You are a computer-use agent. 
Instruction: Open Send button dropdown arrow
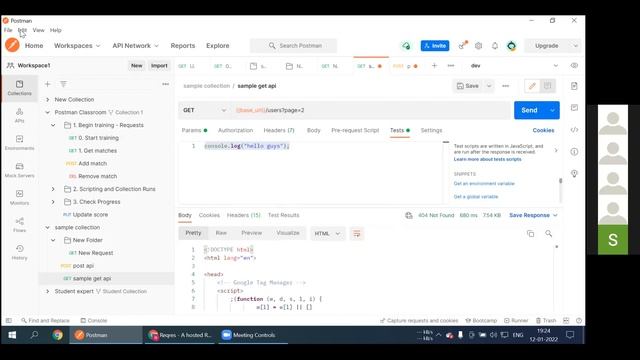[x=552, y=110]
